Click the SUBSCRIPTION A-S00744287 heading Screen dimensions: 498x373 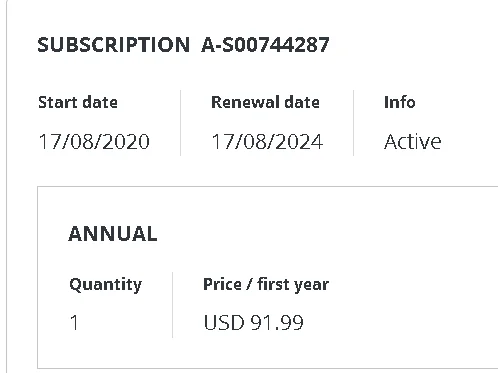tap(183, 45)
